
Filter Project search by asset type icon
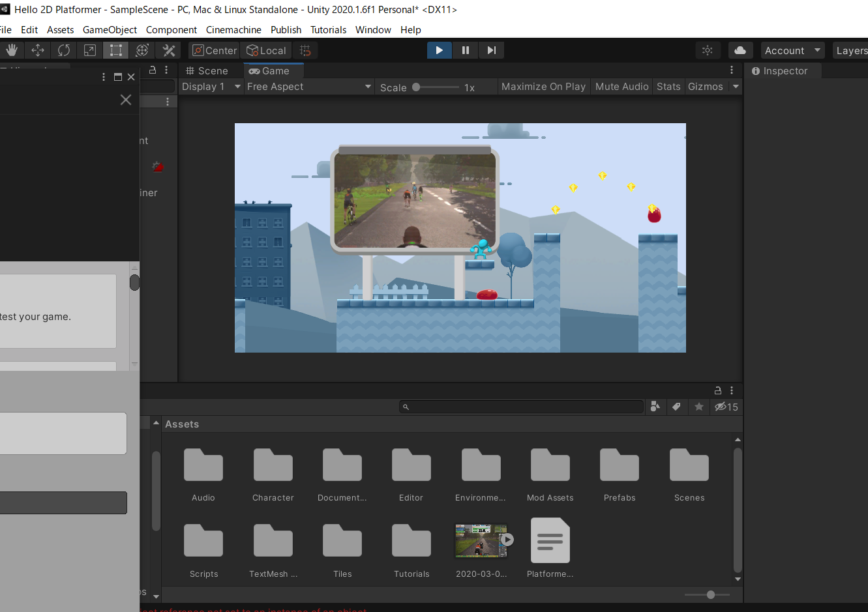pos(655,407)
